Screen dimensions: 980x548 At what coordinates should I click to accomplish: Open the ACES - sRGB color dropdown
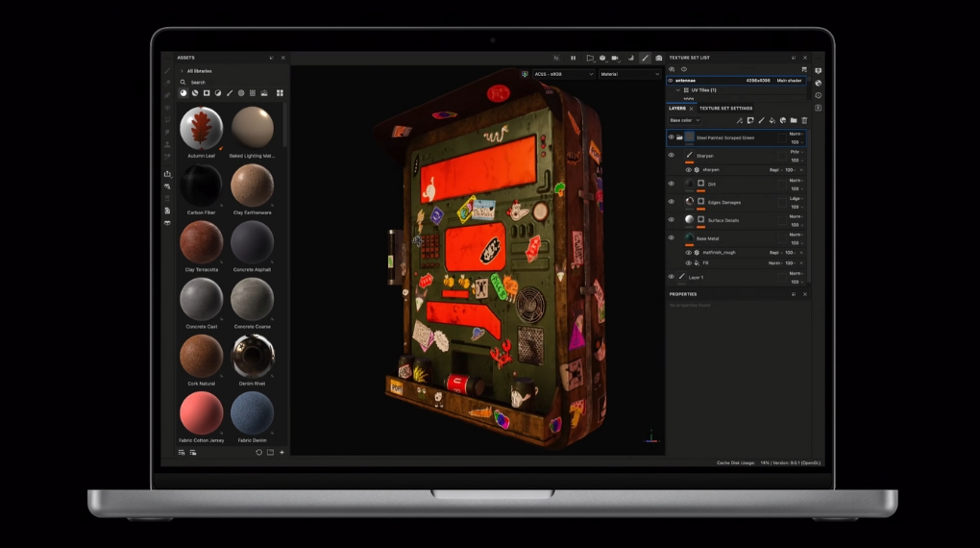click(x=563, y=74)
